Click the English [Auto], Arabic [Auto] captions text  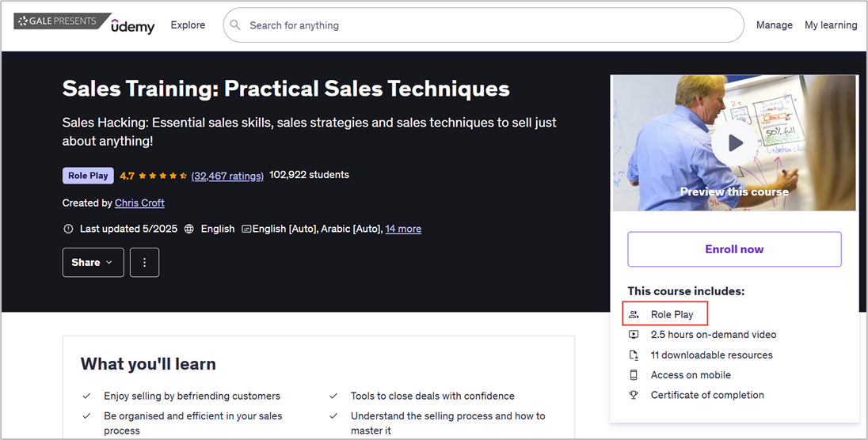[318, 229]
